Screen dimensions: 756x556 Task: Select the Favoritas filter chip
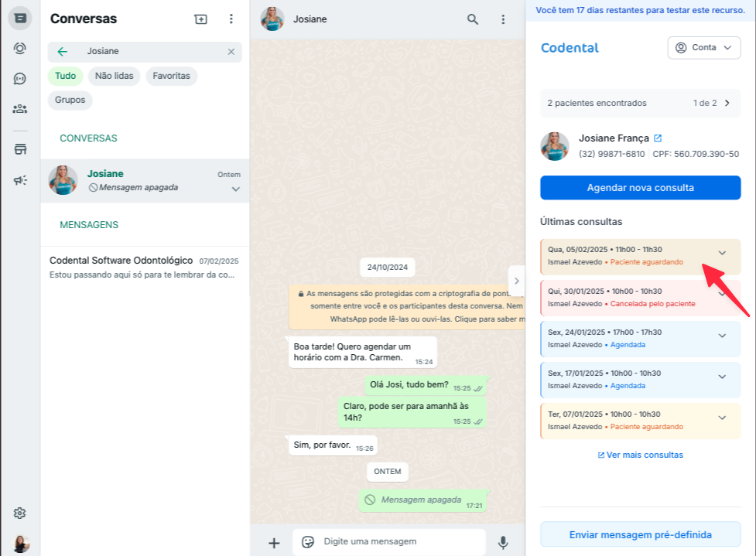[171, 76]
